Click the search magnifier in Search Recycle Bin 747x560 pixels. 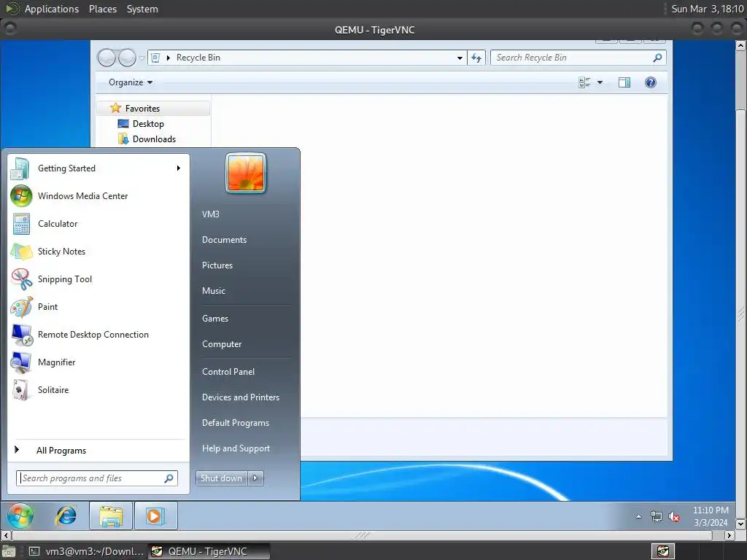pos(657,58)
